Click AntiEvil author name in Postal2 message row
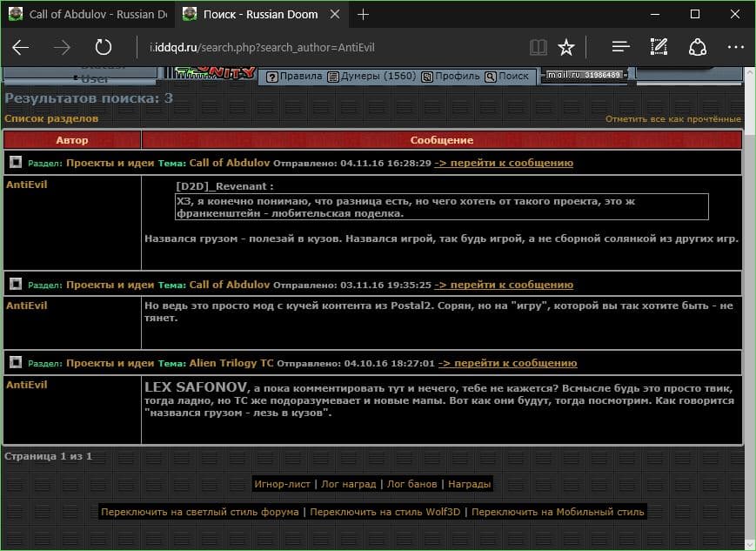This screenshot has height=551, width=756. (26, 306)
